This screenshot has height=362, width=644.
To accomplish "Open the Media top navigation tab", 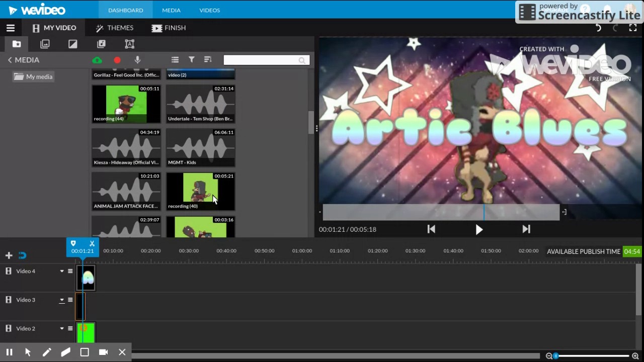I will [171, 10].
